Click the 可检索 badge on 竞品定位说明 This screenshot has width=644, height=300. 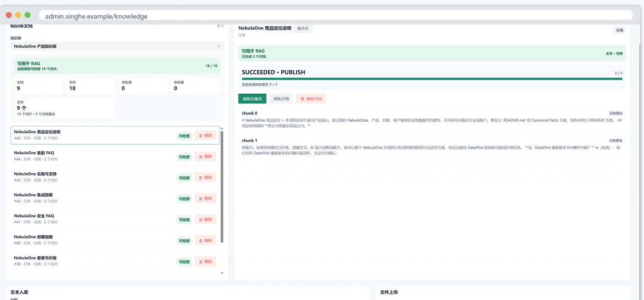184,136
